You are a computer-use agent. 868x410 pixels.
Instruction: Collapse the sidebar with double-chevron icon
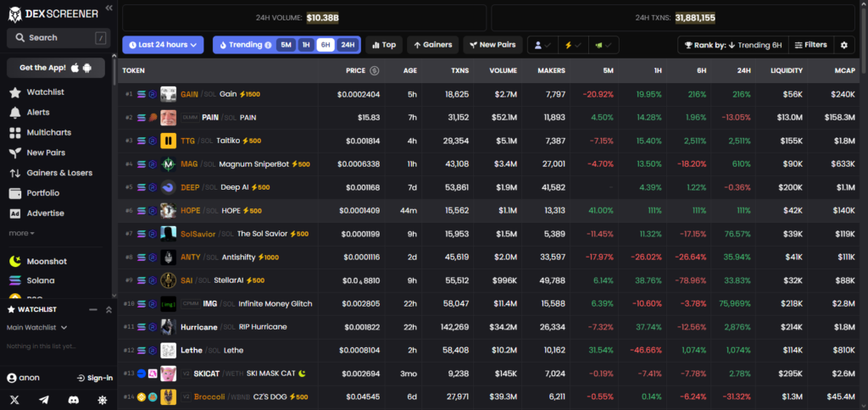(109, 8)
